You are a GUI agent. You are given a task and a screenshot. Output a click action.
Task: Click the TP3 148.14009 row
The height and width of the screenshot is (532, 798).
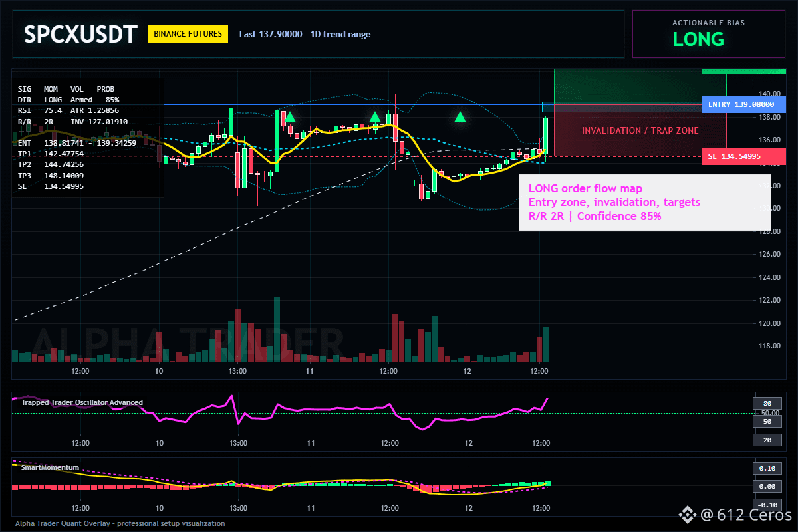click(51, 176)
